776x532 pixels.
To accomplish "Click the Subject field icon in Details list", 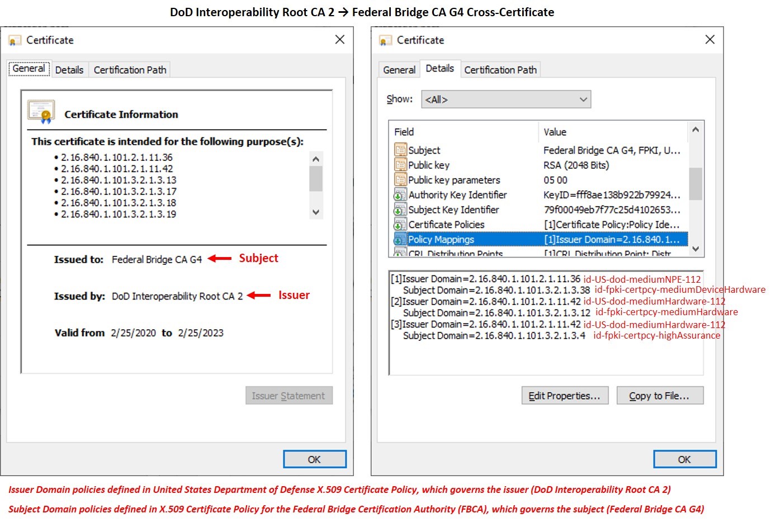I will 400,150.
